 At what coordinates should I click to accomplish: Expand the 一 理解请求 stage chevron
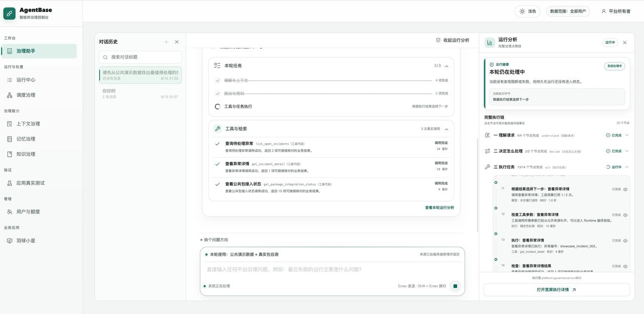tap(626, 135)
